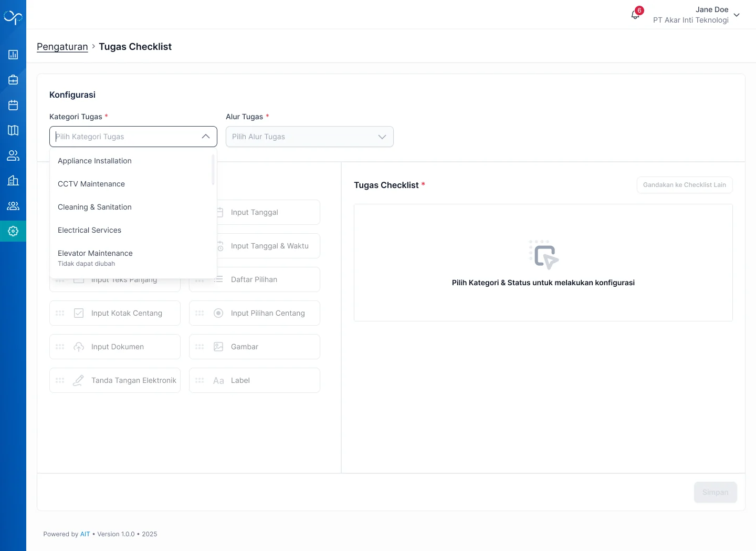The width and height of the screenshot is (756, 551).
Task: Open the map icon in sidebar
Action: pos(13,130)
